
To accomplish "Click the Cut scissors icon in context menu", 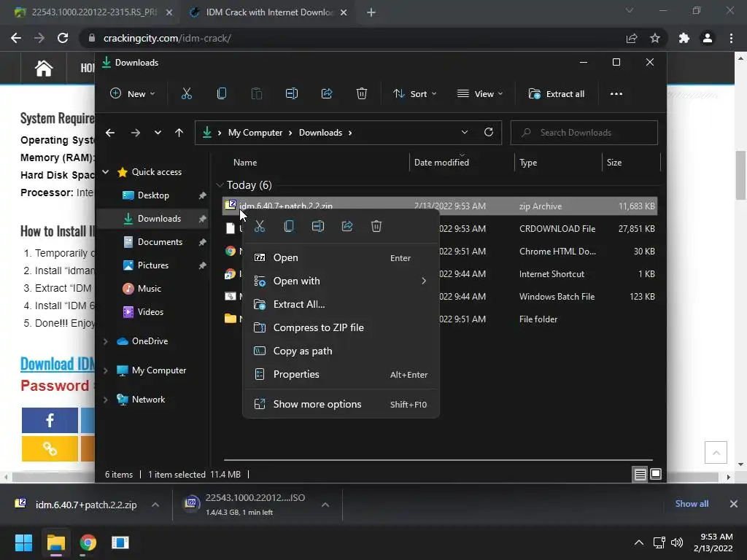I will click(260, 226).
